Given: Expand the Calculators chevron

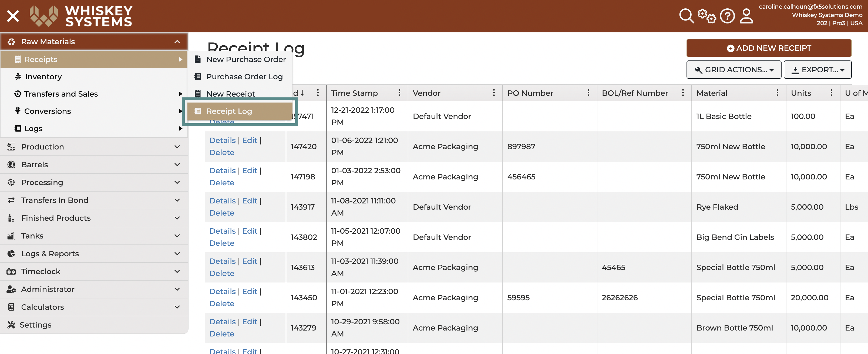Looking at the screenshot, I should tap(177, 307).
